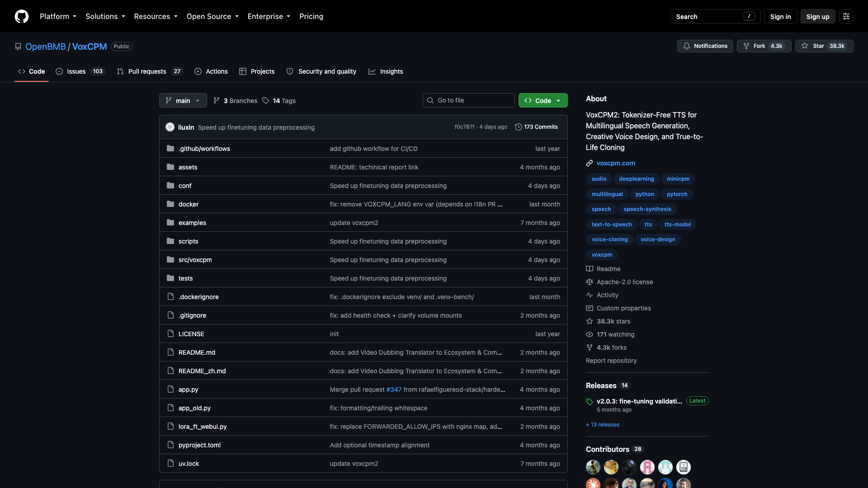Viewport: 868px width, 488px height.
Task: Click the uv.lock file icon
Action: (x=170, y=464)
